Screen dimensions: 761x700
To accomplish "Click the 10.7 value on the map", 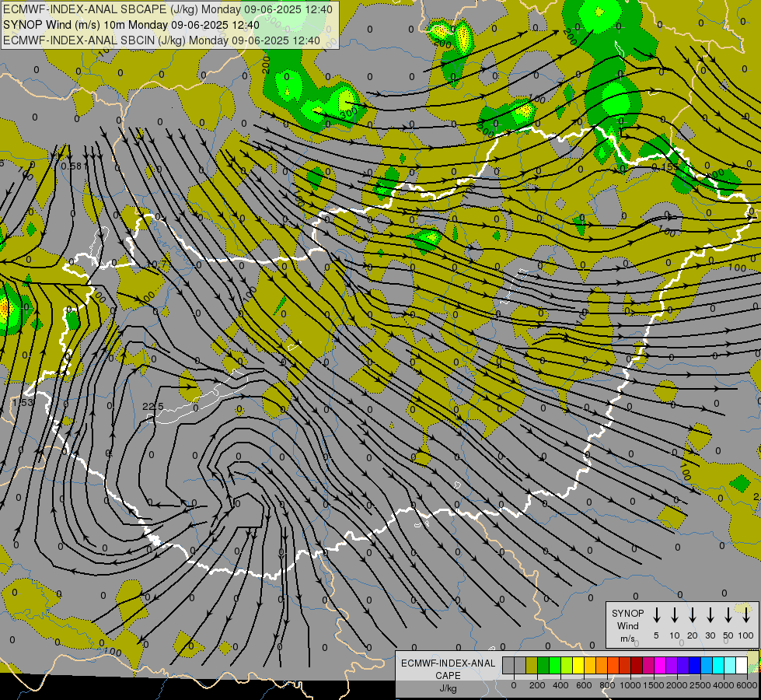I will point(157,264).
